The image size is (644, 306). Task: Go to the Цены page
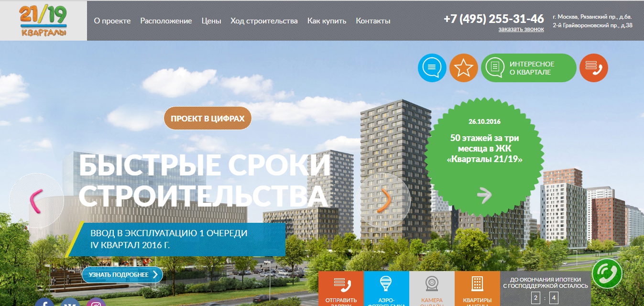coord(211,21)
